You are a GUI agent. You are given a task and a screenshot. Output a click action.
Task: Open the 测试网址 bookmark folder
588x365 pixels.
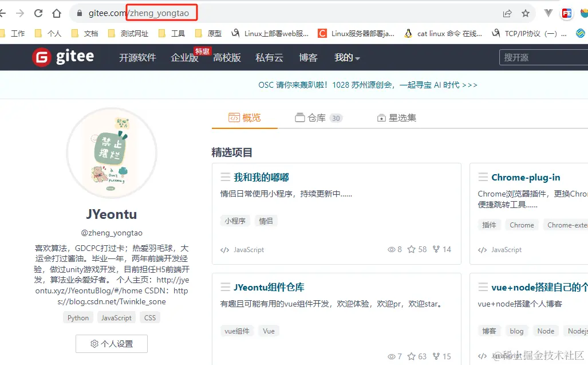pos(128,34)
